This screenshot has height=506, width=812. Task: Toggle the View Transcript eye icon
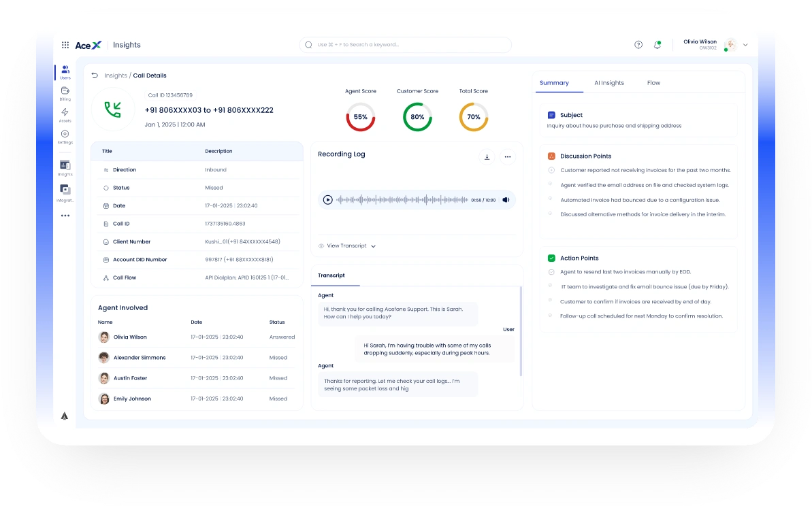pyautogui.click(x=321, y=246)
